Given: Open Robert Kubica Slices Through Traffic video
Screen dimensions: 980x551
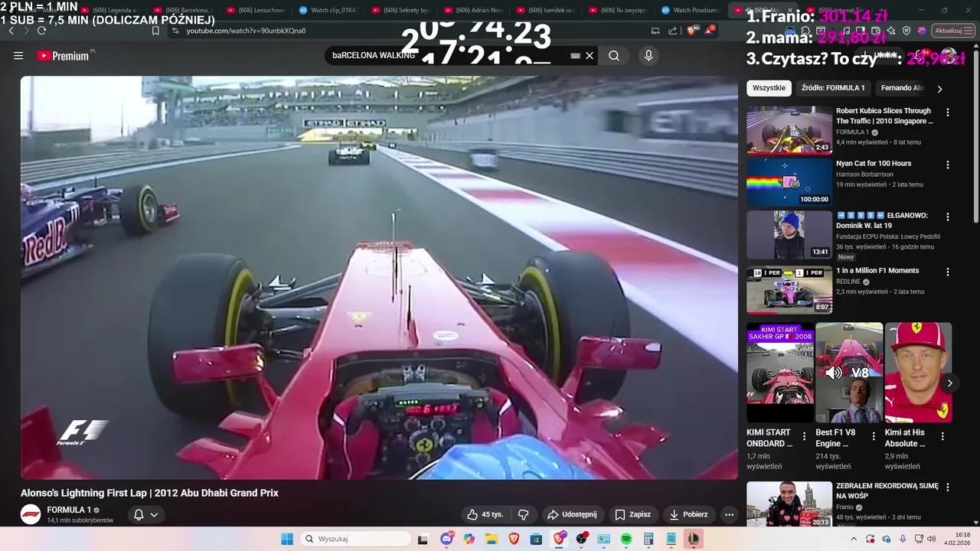Looking at the screenshot, I should click(x=789, y=130).
